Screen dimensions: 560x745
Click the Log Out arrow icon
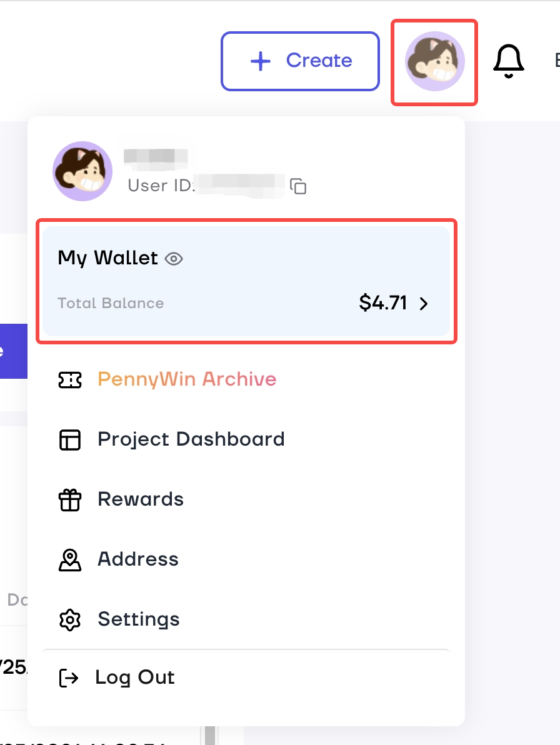point(68,678)
